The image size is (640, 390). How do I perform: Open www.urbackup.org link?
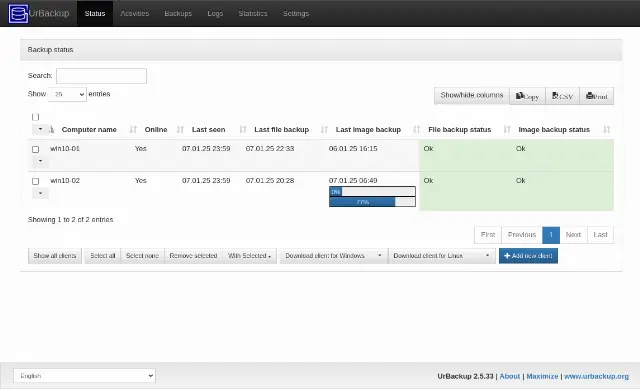[x=596, y=376]
